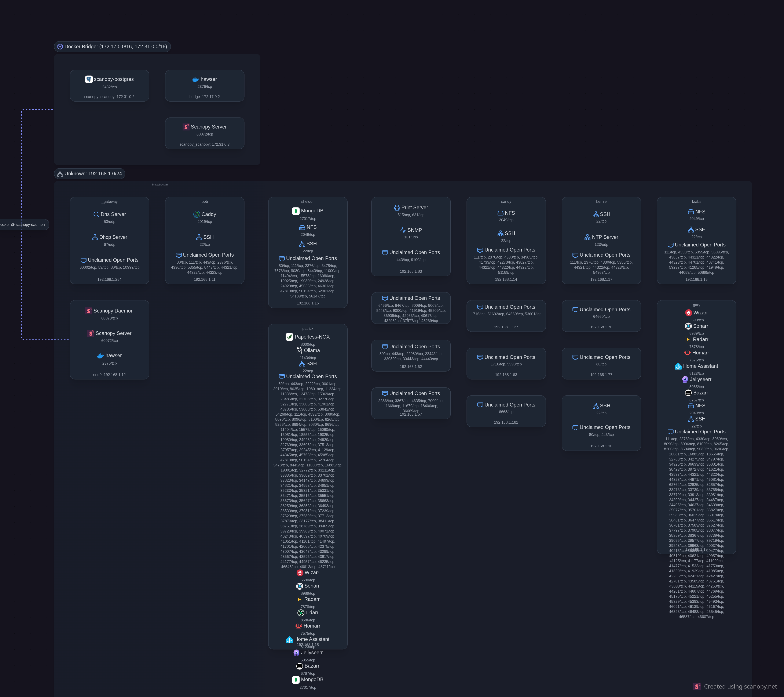
Task: Click the Ollama icon on patrick host
Action: 299,350
